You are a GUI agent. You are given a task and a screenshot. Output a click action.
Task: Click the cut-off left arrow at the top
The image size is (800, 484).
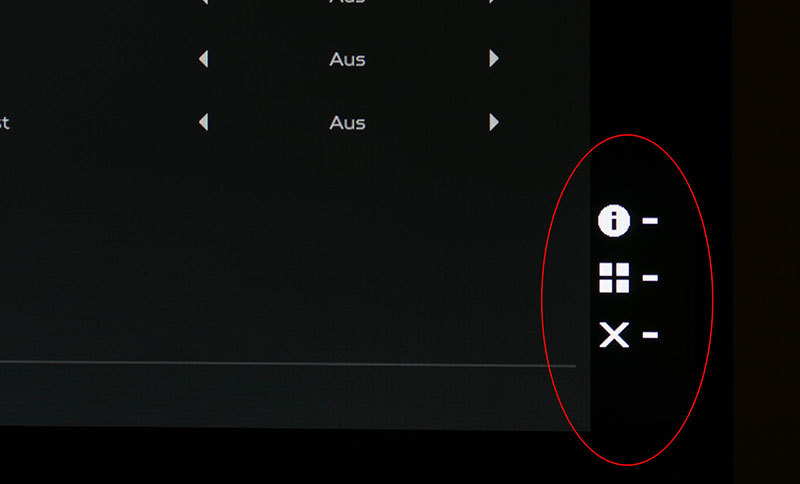[205, 2]
